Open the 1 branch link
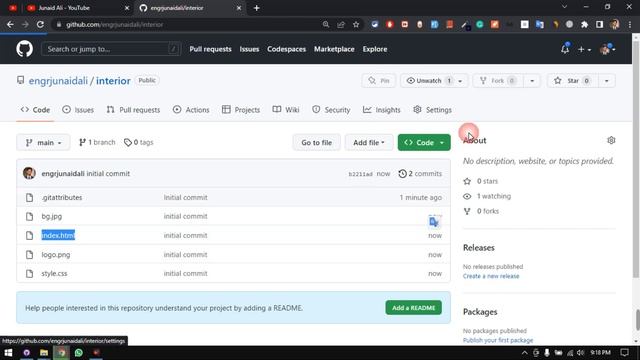640x360 pixels. coord(97,142)
